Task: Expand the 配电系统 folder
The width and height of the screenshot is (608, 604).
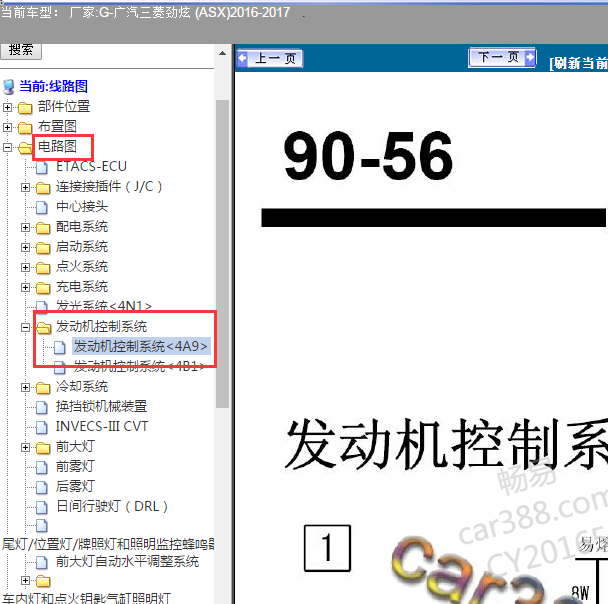Action: tap(25, 228)
